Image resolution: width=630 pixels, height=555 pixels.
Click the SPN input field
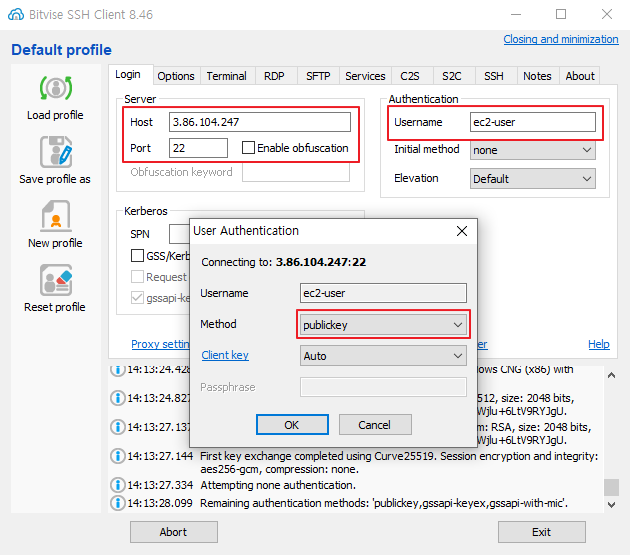tap(179, 234)
